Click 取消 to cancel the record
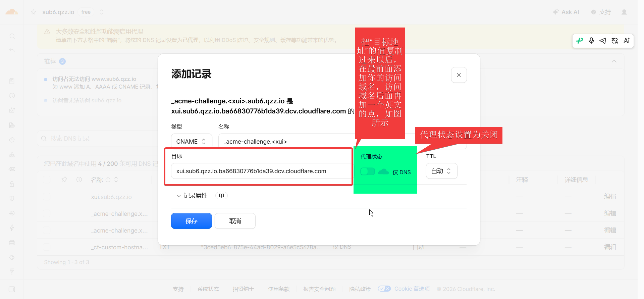This screenshot has height=299, width=644. (x=235, y=221)
